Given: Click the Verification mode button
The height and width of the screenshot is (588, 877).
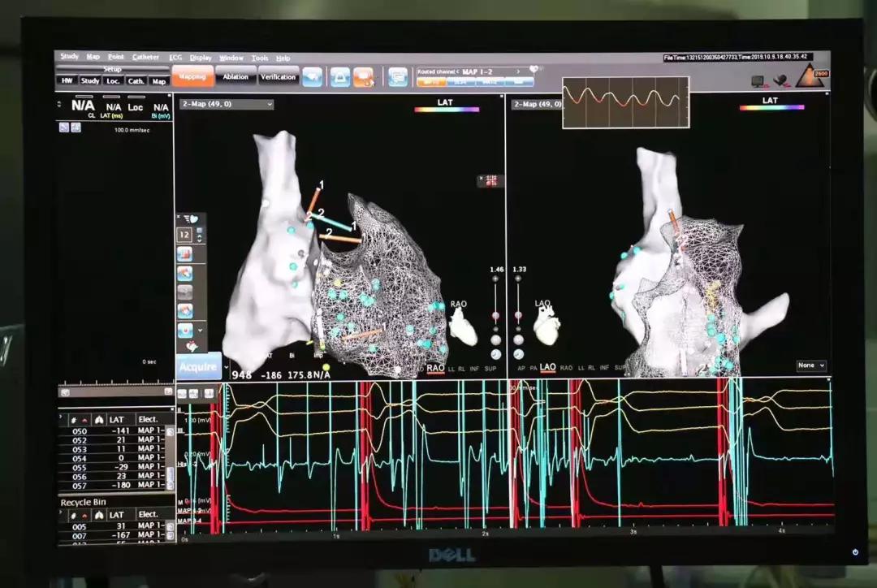Looking at the screenshot, I should [x=279, y=77].
